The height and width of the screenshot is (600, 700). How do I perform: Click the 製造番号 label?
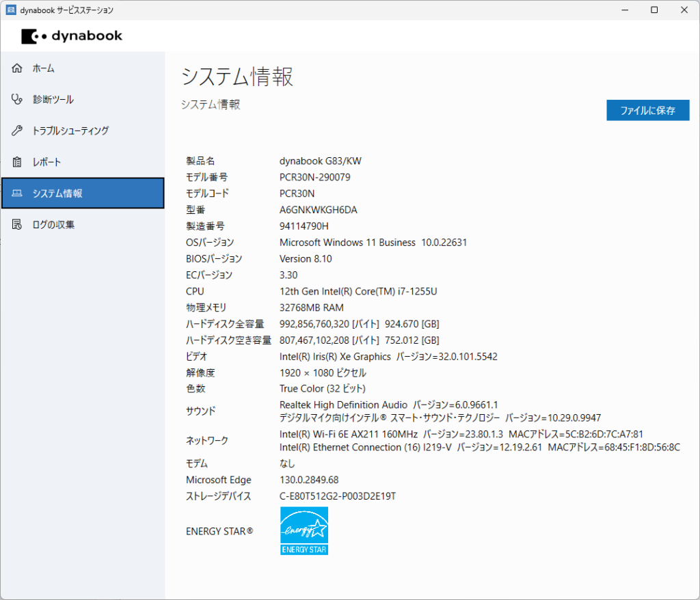tap(205, 226)
